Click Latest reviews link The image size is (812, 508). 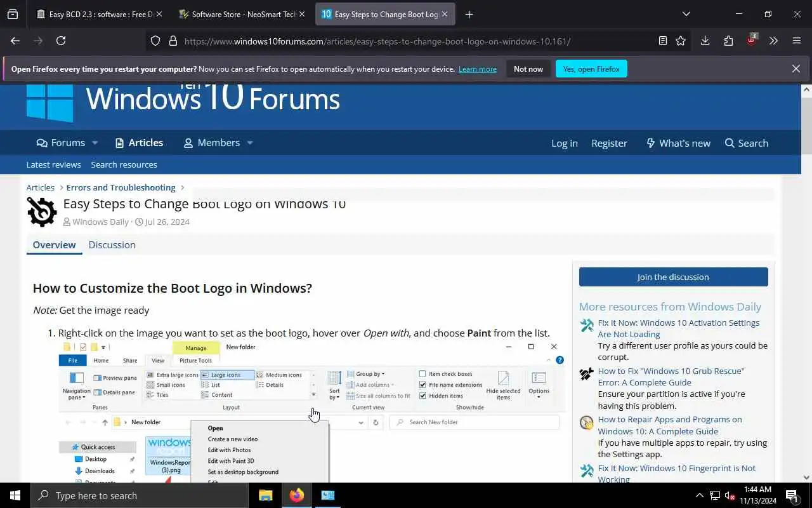pyautogui.click(x=53, y=164)
